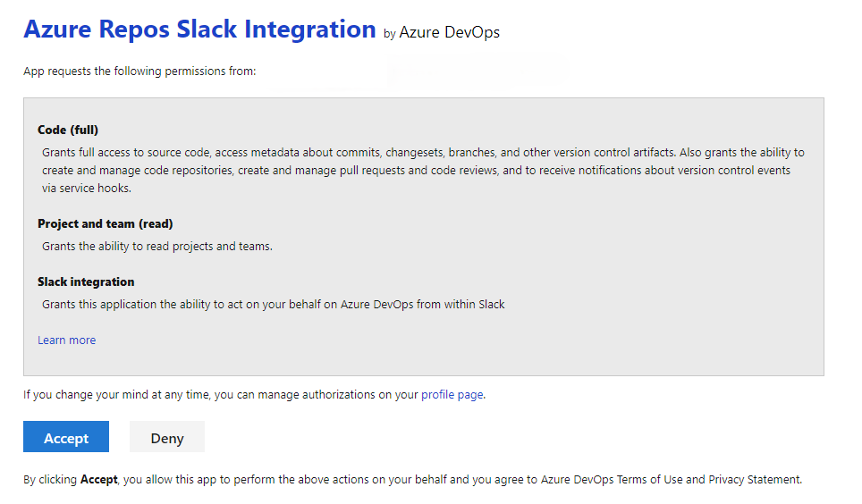Viewport: 862px width, 504px height.
Task: Click the Azure Repos Slack Integration title
Action: click(200, 29)
